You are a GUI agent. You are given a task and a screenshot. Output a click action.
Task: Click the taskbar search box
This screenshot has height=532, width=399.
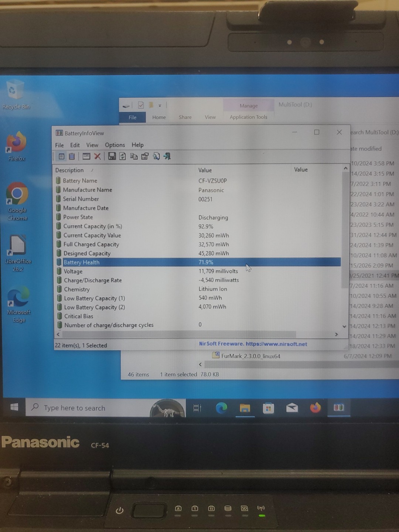click(106, 408)
